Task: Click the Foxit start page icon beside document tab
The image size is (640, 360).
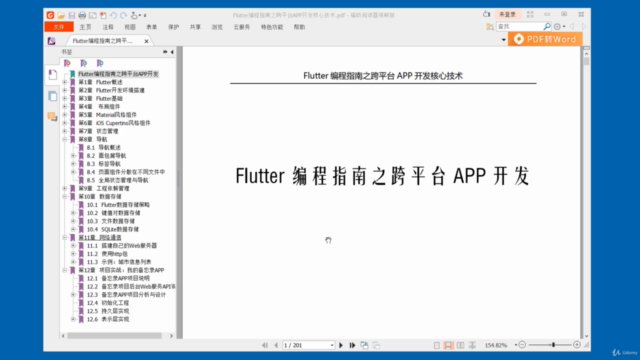Action: (51, 41)
